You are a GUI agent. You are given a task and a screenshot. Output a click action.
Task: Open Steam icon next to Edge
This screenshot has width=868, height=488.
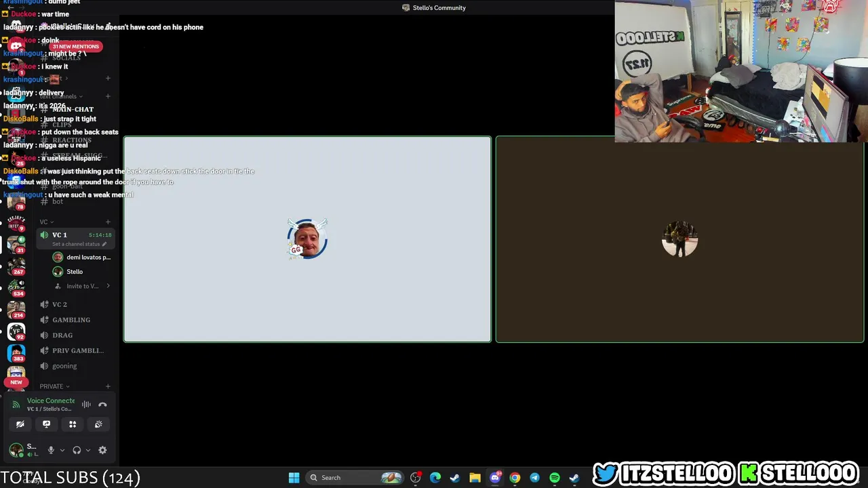click(x=455, y=478)
